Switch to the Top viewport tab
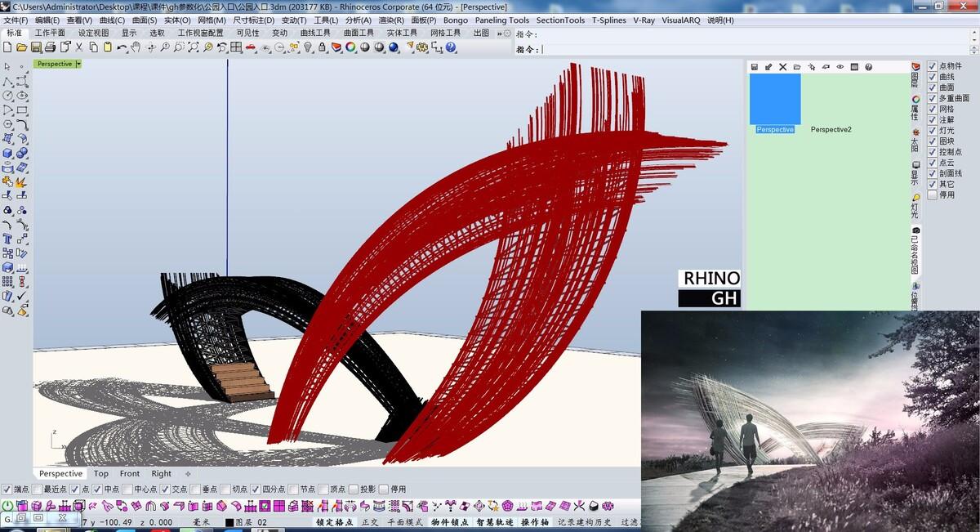 click(x=101, y=474)
